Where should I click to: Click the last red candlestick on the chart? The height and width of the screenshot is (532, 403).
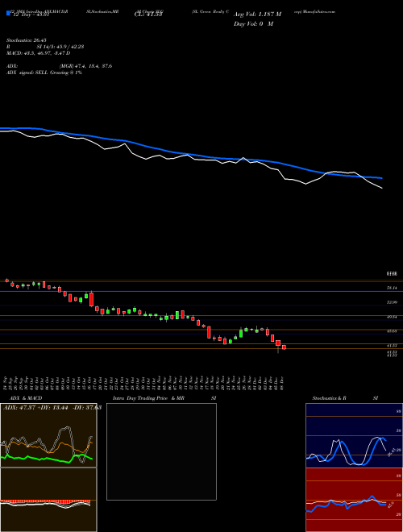[284, 347]
